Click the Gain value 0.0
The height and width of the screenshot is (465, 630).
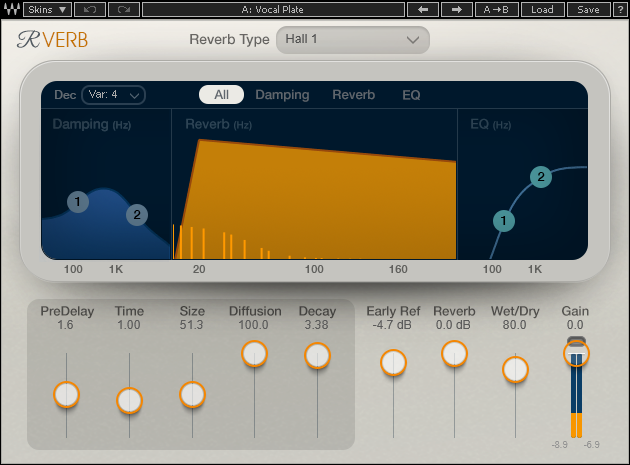[x=575, y=325]
